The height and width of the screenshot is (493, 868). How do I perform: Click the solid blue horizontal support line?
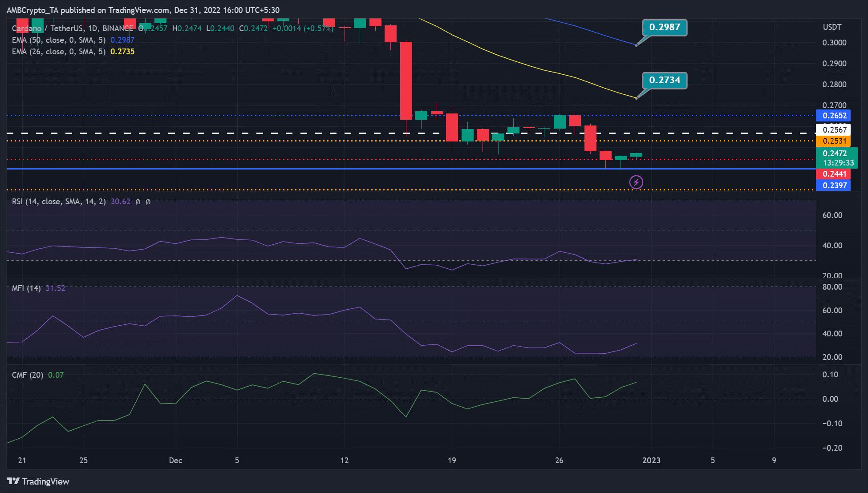[312, 169]
